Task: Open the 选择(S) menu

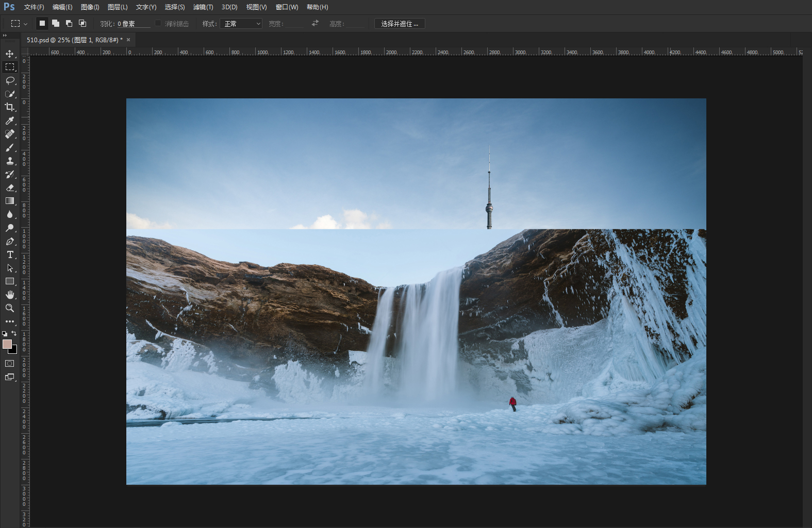Action: (175, 7)
